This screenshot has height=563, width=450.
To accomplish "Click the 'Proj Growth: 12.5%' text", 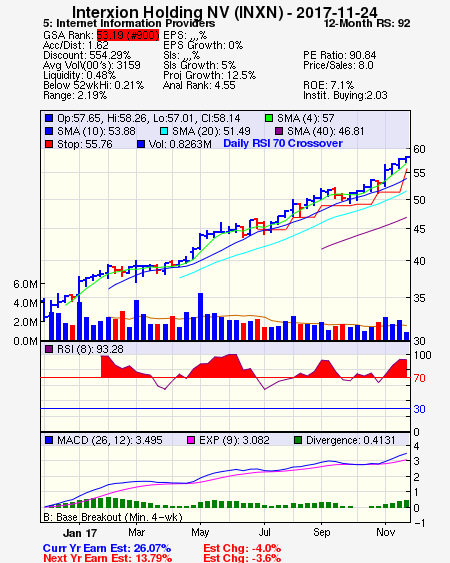I will 209,75.
